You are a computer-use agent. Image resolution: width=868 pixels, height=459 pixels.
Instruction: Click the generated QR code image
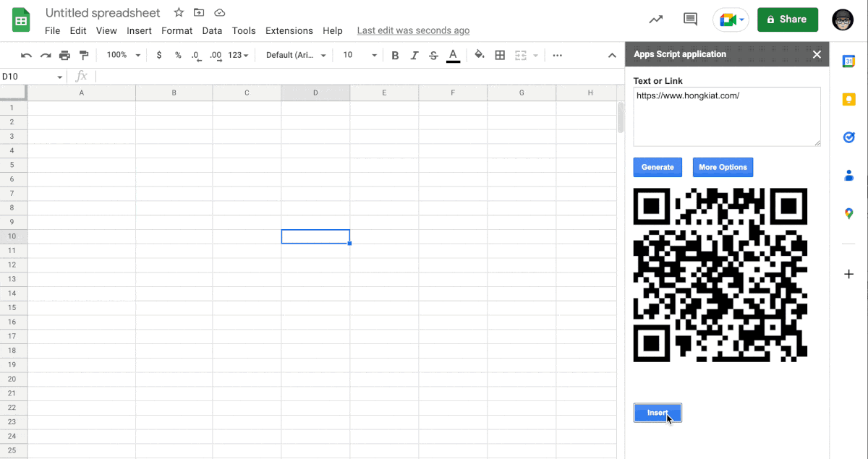click(720, 275)
